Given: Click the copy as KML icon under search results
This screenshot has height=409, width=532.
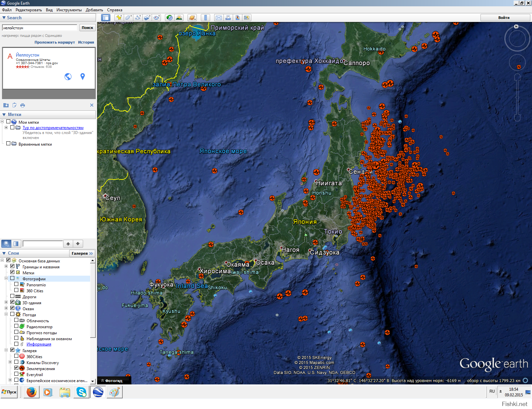Looking at the screenshot, I should click(14, 105).
